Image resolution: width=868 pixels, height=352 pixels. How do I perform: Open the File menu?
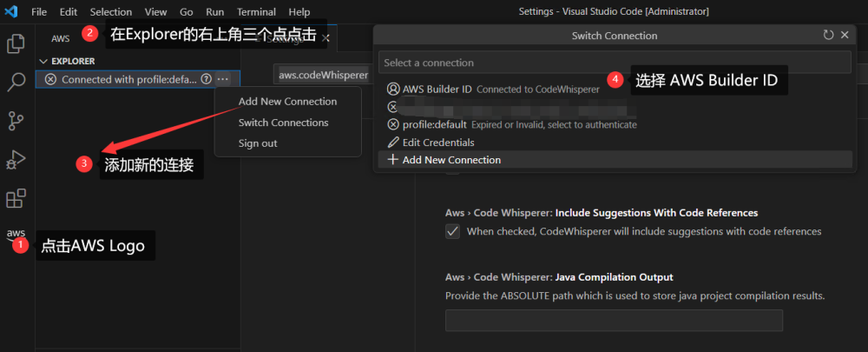coord(39,11)
